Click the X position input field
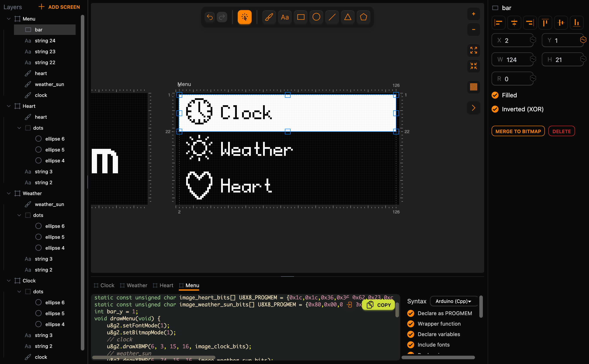 pos(512,40)
